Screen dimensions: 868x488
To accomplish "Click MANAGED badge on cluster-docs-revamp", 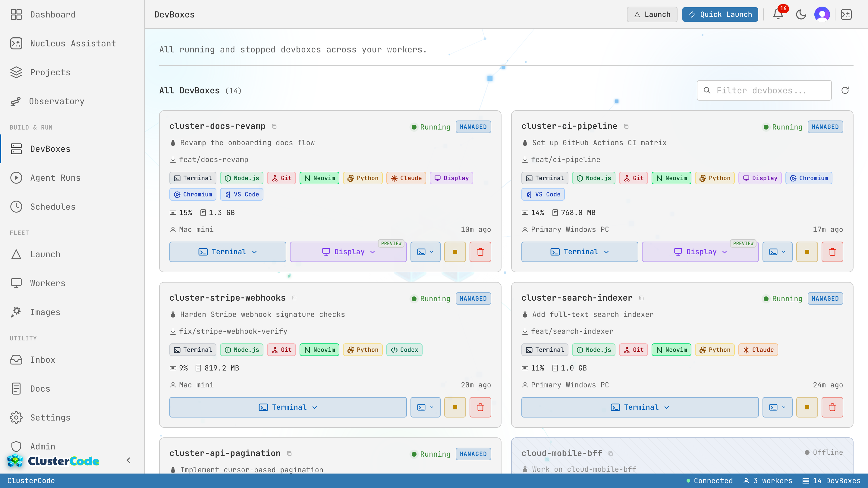I will 473,127.
